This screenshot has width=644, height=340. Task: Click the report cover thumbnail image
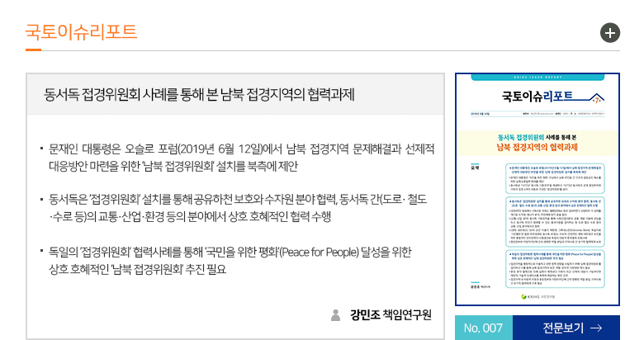[537, 189]
